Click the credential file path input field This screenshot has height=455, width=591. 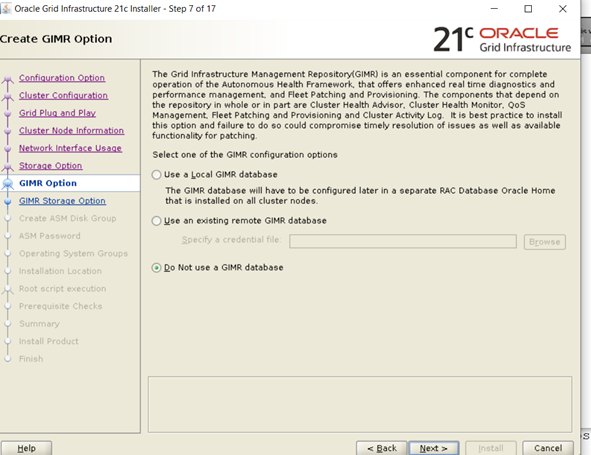click(x=403, y=241)
